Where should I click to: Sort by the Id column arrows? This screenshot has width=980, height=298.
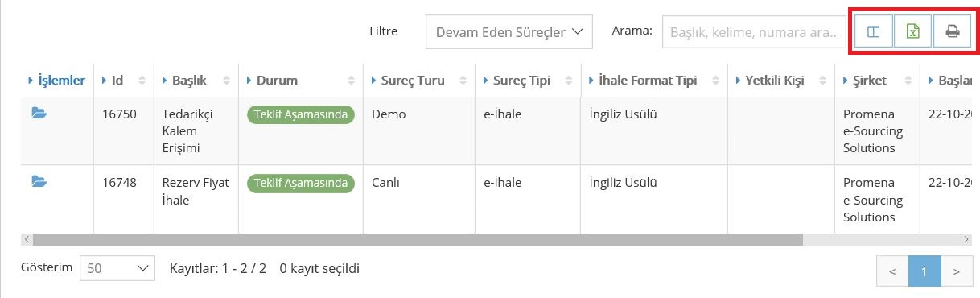(142, 81)
